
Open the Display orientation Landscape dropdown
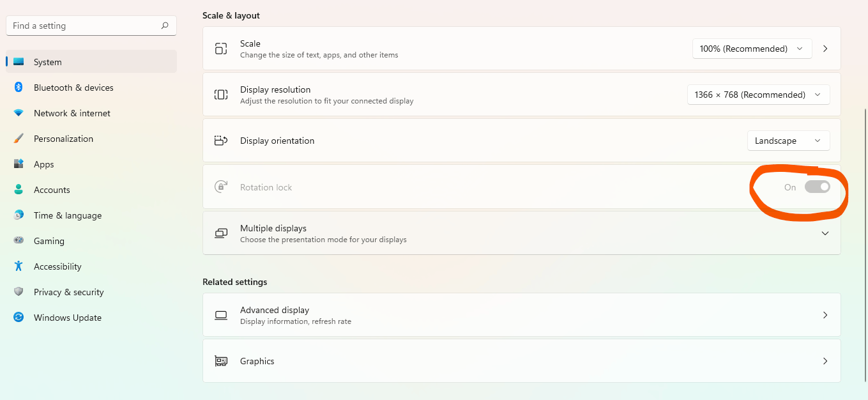click(x=788, y=141)
